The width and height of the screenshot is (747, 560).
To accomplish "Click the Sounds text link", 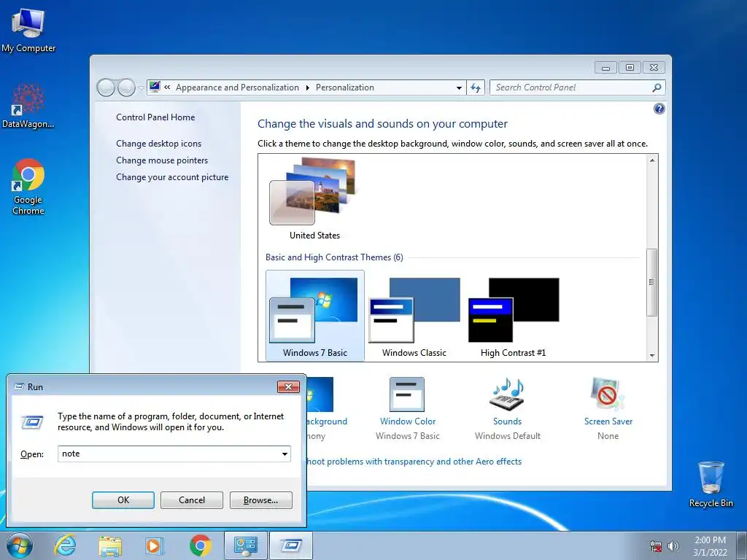I will pyautogui.click(x=508, y=421).
